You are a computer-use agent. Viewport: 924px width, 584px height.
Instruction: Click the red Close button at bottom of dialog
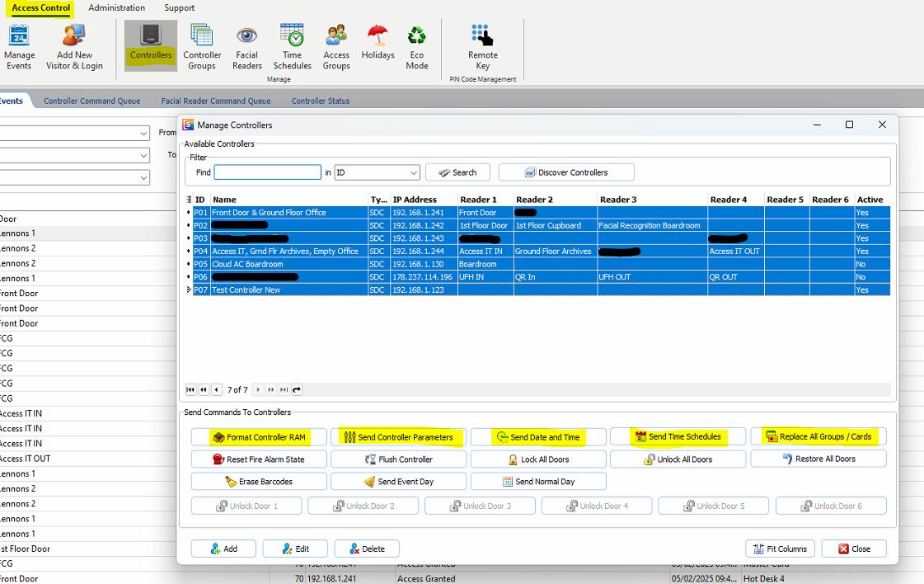[x=854, y=549]
